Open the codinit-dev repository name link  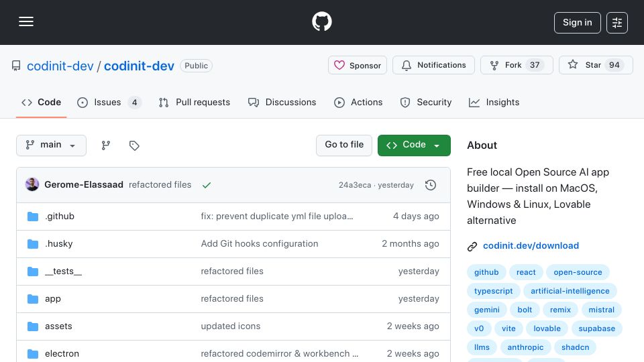pos(139,66)
